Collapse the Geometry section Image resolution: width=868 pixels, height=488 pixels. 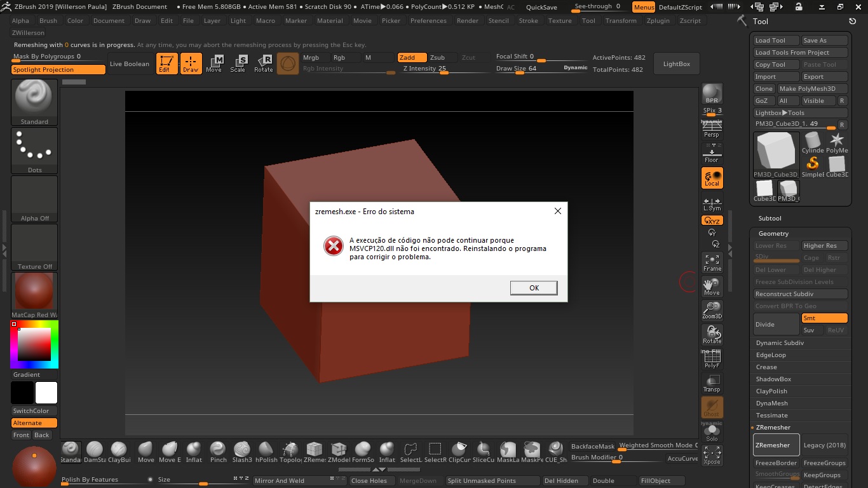(773, 233)
